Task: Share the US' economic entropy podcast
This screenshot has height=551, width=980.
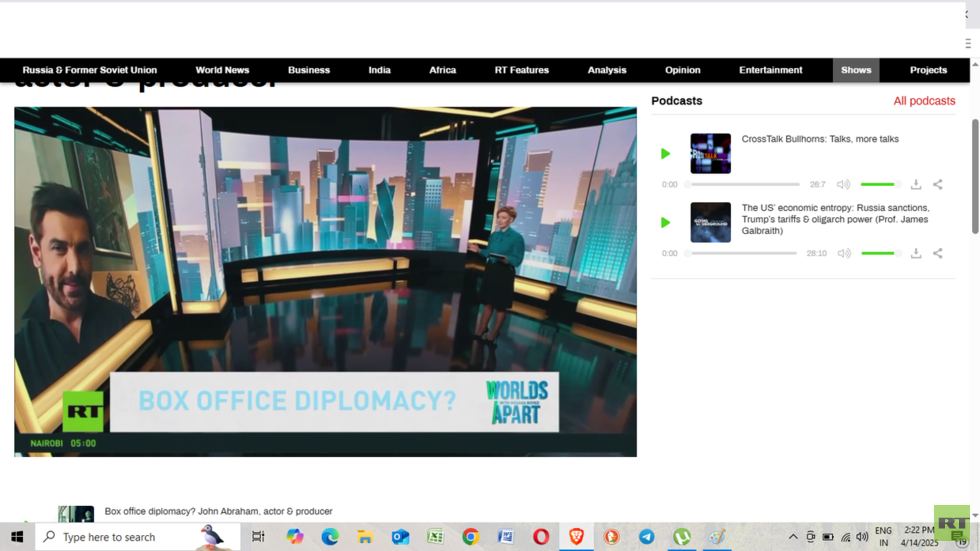Action: pyautogui.click(x=938, y=253)
